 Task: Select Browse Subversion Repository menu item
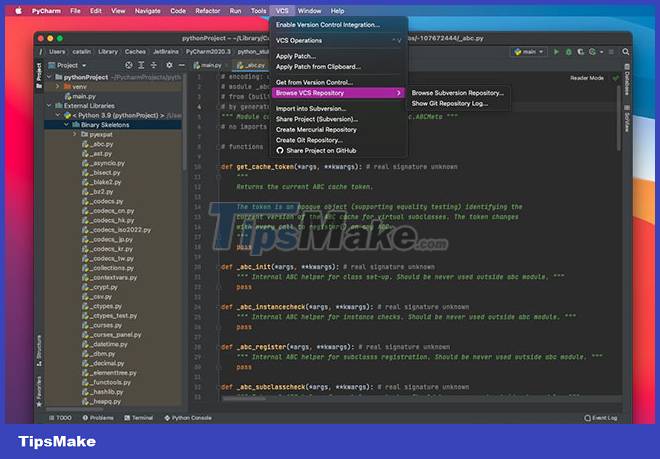(457, 92)
